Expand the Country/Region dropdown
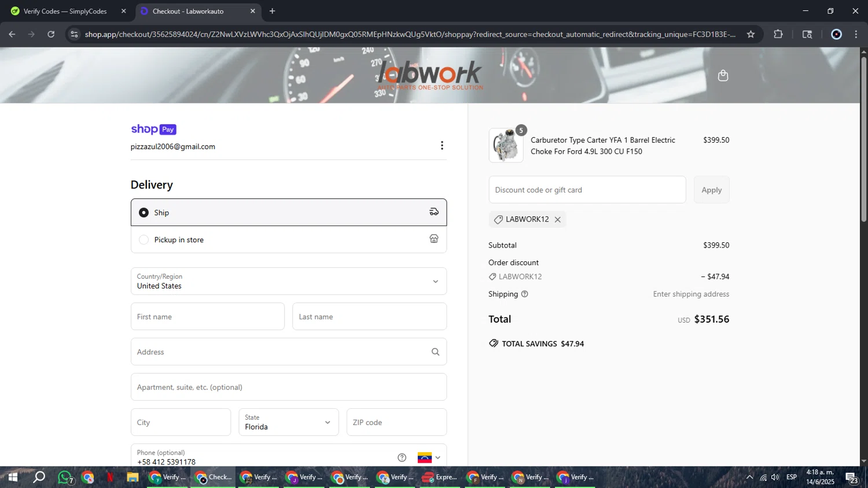Image resolution: width=868 pixels, height=488 pixels. [x=289, y=281]
